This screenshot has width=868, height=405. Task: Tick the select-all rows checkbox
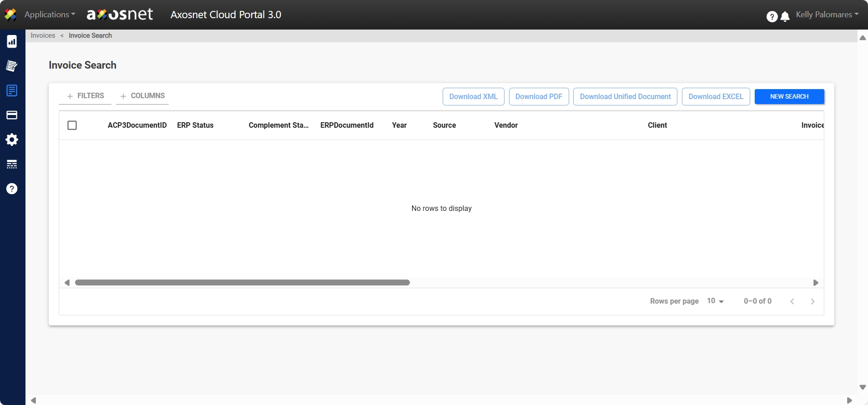pyautogui.click(x=72, y=125)
